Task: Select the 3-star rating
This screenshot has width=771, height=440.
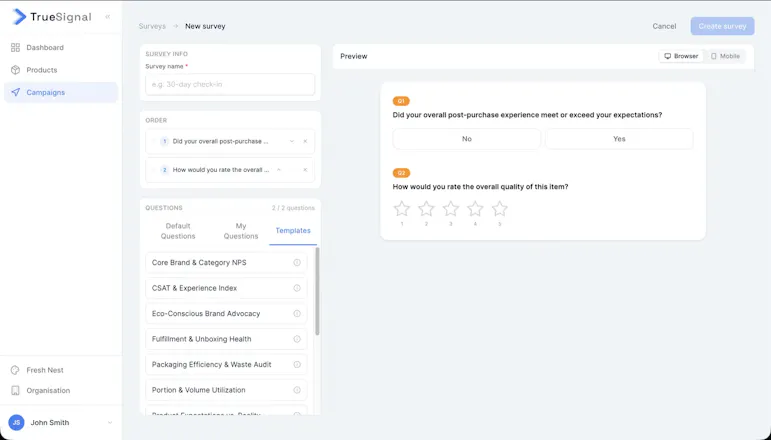Action: click(x=451, y=209)
